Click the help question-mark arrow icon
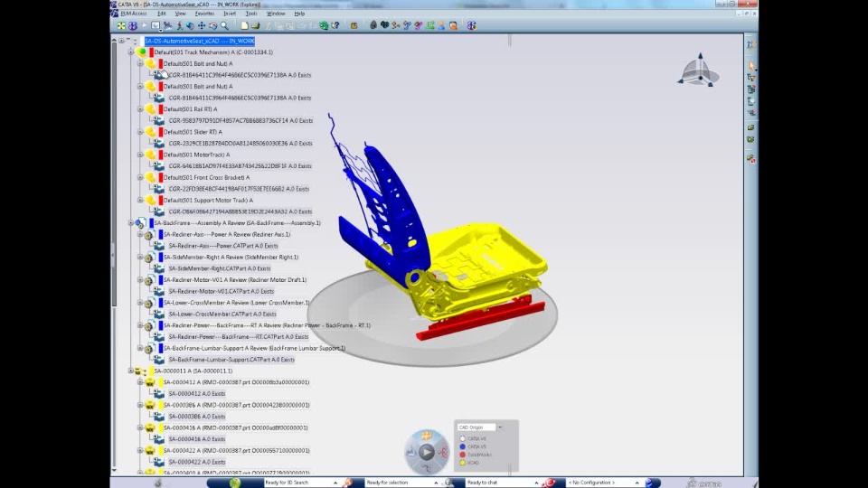868x488 pixels. (335, 25)
